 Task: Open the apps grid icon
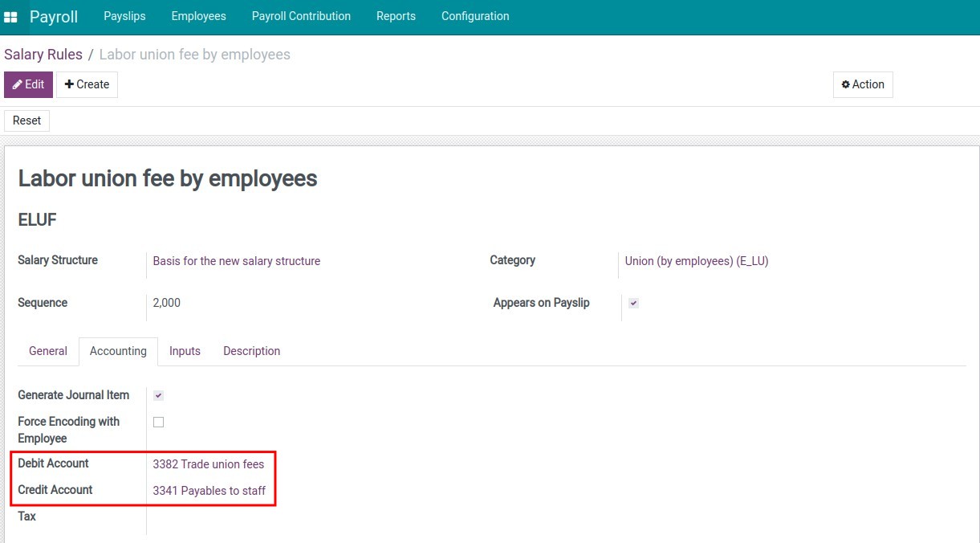pos(10,16)
